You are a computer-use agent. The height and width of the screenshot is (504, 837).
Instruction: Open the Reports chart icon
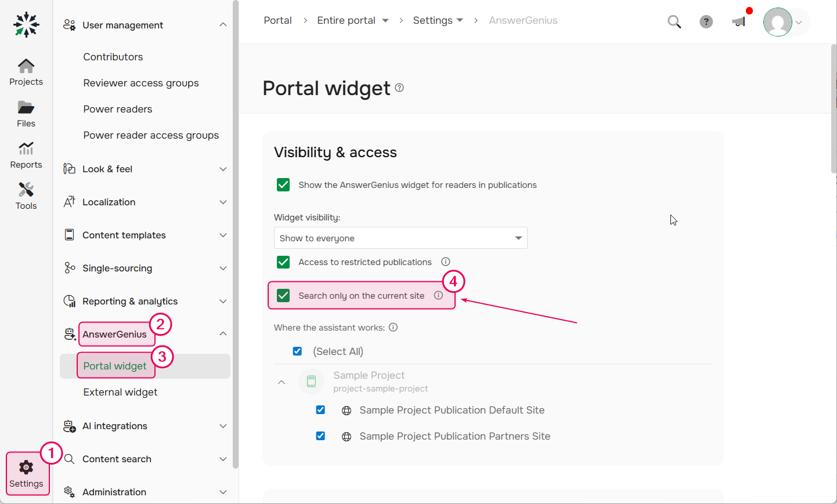click(26, 148)
